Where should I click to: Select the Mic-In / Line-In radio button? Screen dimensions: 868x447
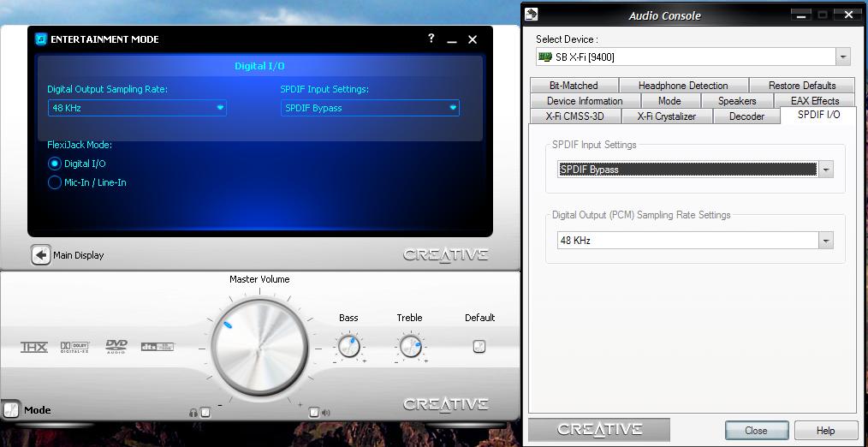point(54,182)
